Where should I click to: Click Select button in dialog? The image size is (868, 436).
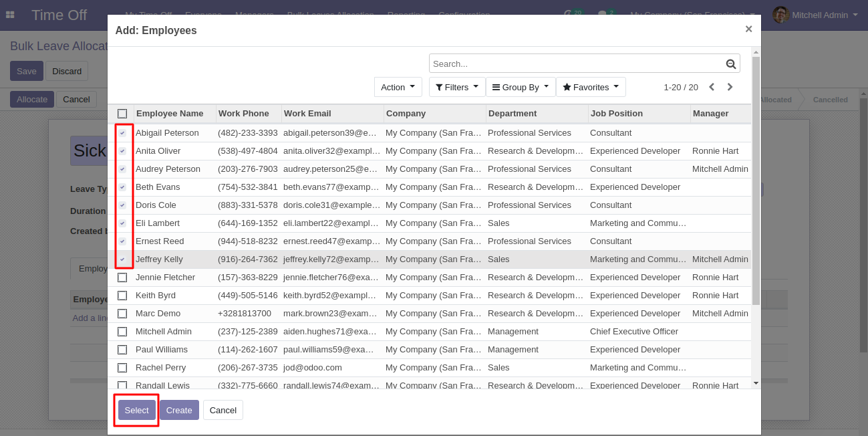click(137, 410)
